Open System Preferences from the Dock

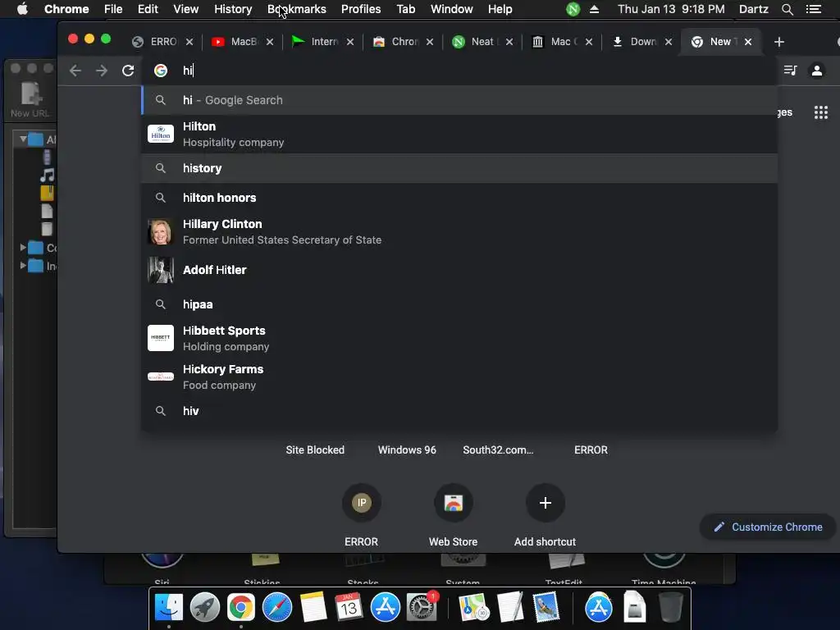(421, 608)
